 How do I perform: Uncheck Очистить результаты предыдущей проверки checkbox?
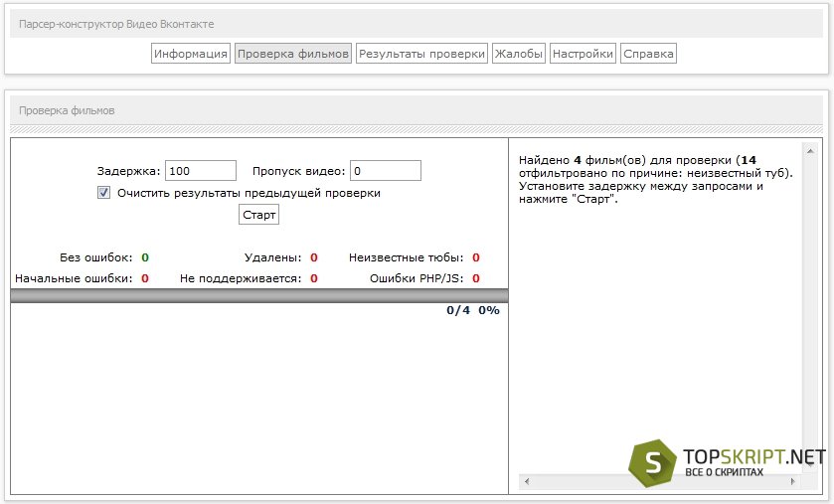(x=103, y=193)
